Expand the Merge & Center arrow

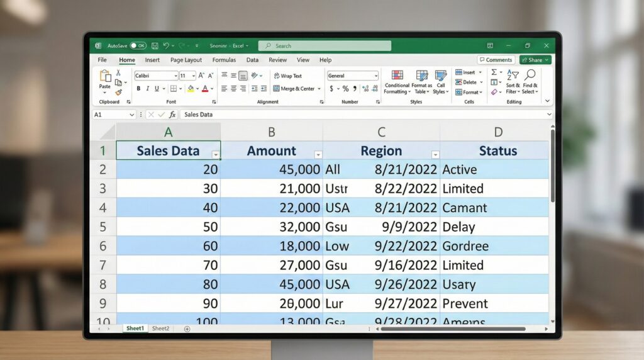point(319,89)
